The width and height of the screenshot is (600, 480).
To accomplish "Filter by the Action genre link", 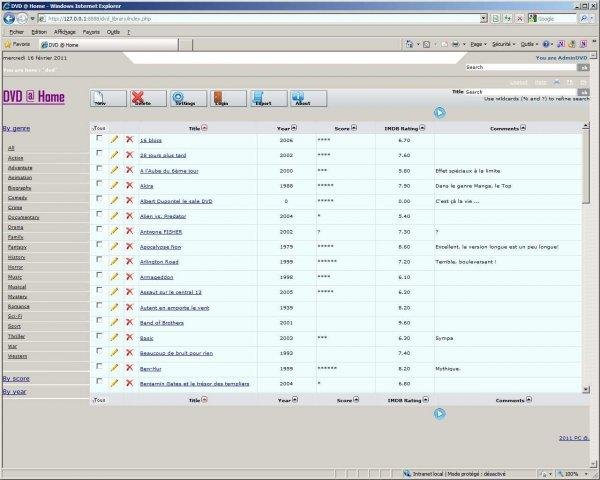I will (16, 158).
